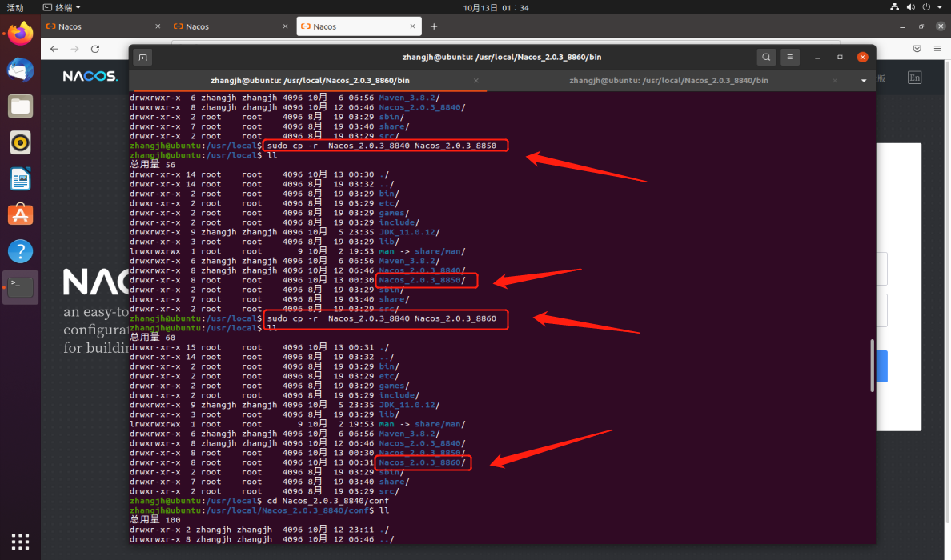The height and width of the screenshot is (560, 951).
Task: Open the power menu icon
Action: coord(926,7)
